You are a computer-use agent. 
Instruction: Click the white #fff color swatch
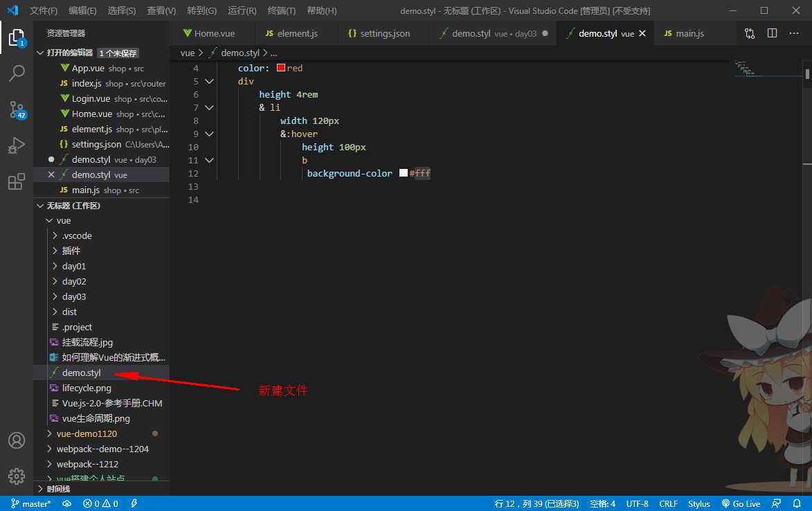(x=404, y=173)
